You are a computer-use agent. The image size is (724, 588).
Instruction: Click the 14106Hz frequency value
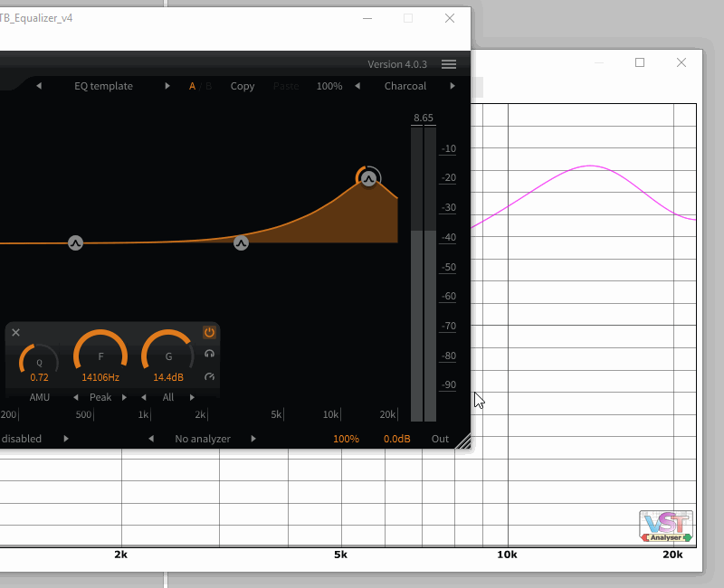point(100,377)
